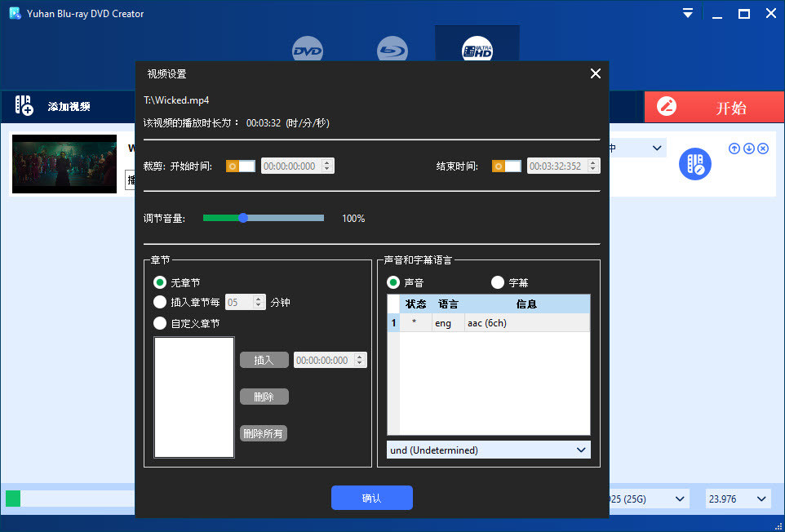Image resolution: width=785 pixels, height=532 pixels.
Task: Select the 声音 audio tab option
Action: 392,283
